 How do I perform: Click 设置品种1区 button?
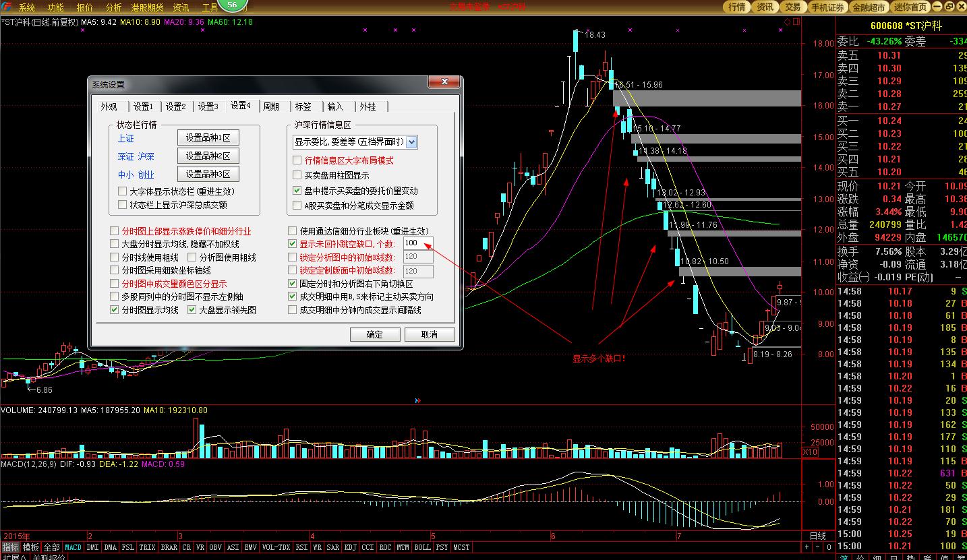coord(208,137)
